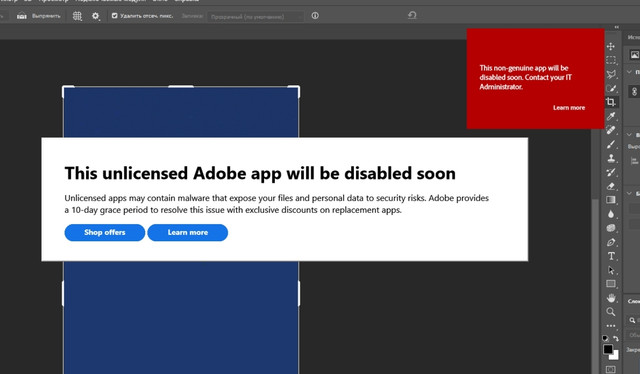
Task: Select the Path Selection tool
Action: tap(611, 270)
